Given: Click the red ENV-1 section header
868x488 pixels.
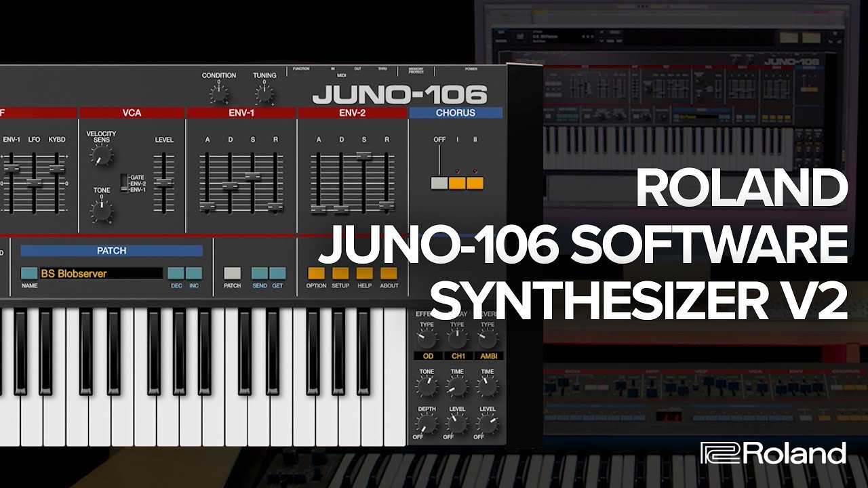Looking at the screenshot, I should (x=241, y=113).
